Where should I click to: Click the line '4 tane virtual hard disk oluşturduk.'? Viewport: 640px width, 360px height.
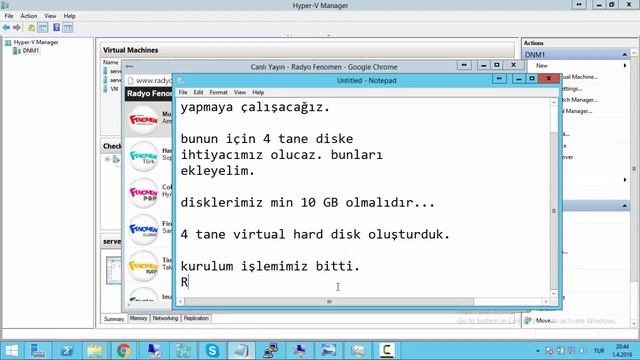point(315,234)
